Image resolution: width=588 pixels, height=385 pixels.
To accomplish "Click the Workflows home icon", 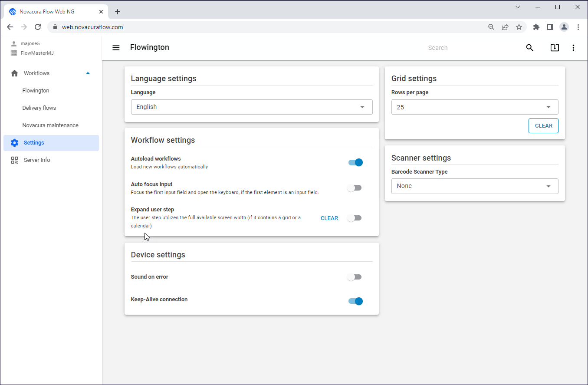I will [x=15, y=73].
